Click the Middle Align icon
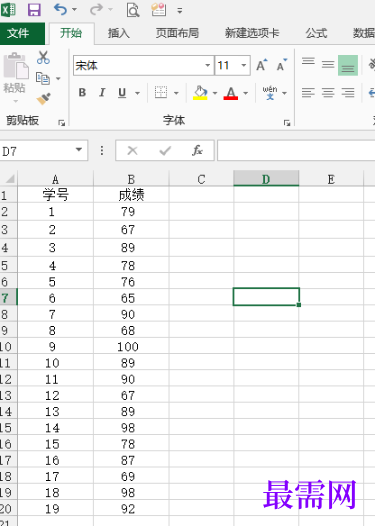This screenshot has width=375, height=526. tap(328, 64)
